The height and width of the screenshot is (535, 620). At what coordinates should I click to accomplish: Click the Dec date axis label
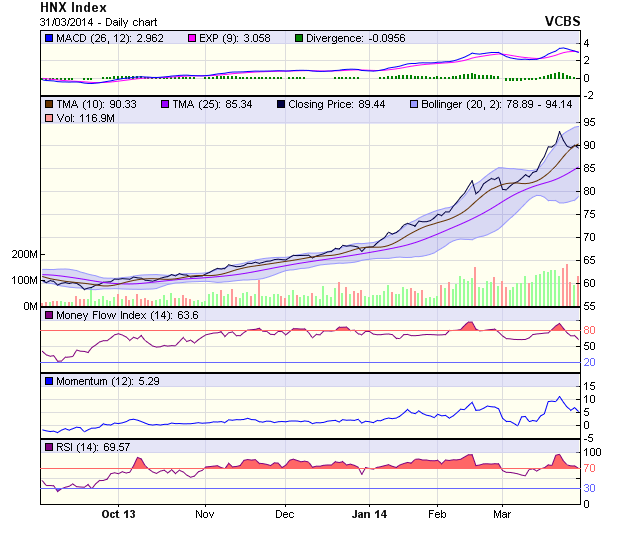pyautogui.click(x=284, y=514)
